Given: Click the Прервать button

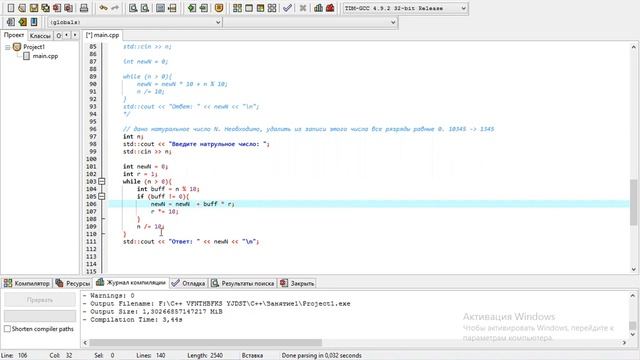Looking at the screenshot, I should pos(40,300).
